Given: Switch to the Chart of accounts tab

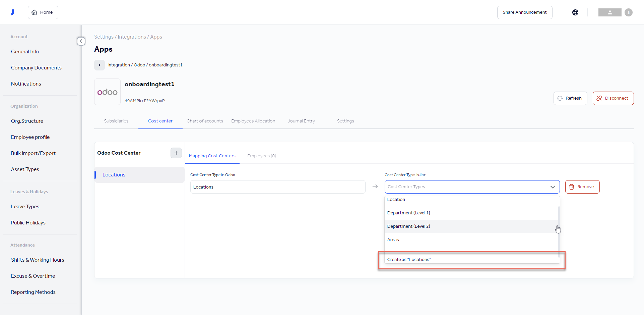Looking at the screenshot, I should (205, 121).
